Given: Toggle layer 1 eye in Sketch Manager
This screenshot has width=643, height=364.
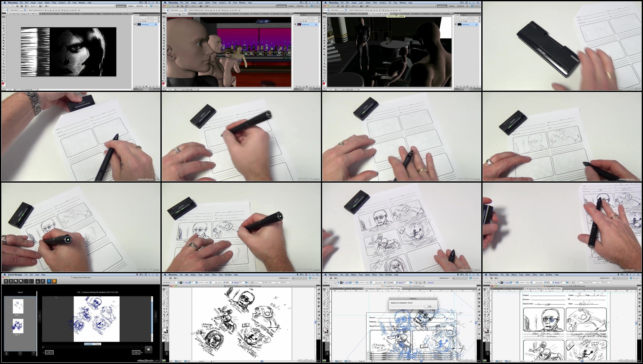Looking at the screenshot, I should click(8, 308).
